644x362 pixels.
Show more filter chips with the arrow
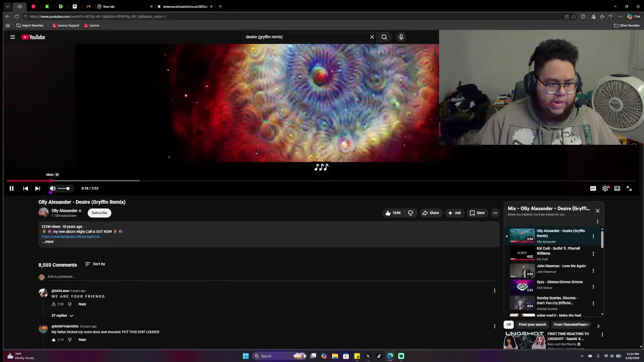pos(598,326)
